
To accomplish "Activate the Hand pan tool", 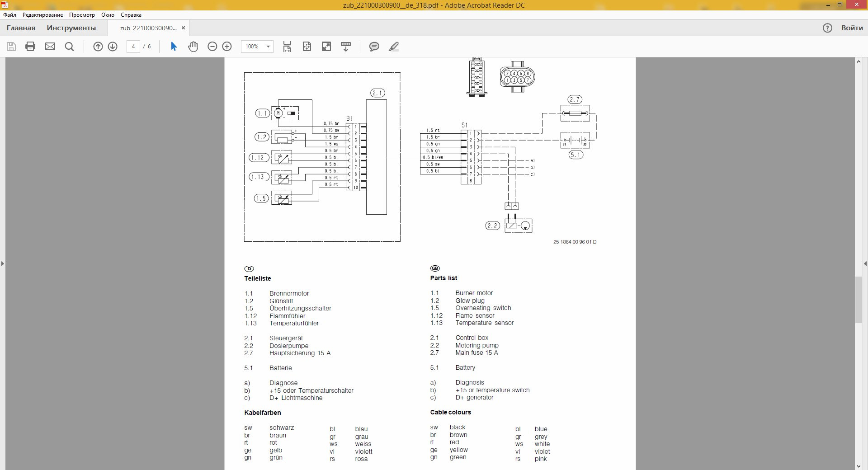I will point(193,47).
